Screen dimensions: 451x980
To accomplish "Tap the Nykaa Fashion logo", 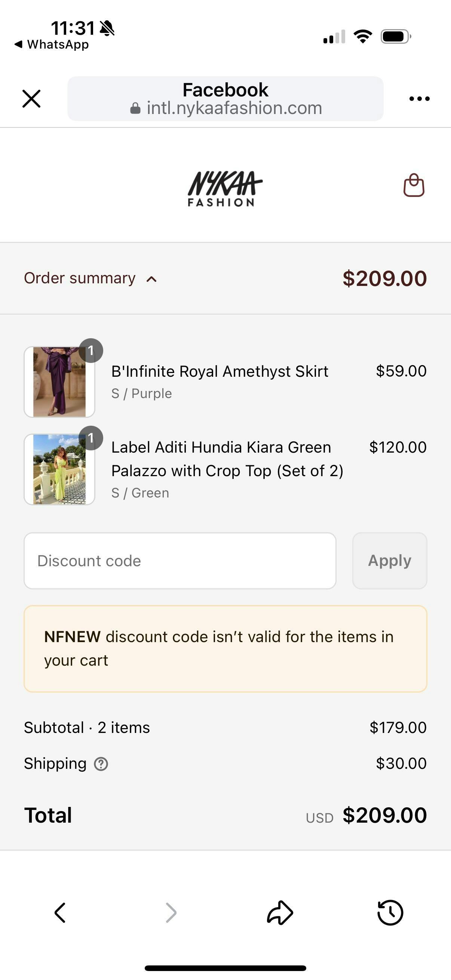I will coord(225,189).
